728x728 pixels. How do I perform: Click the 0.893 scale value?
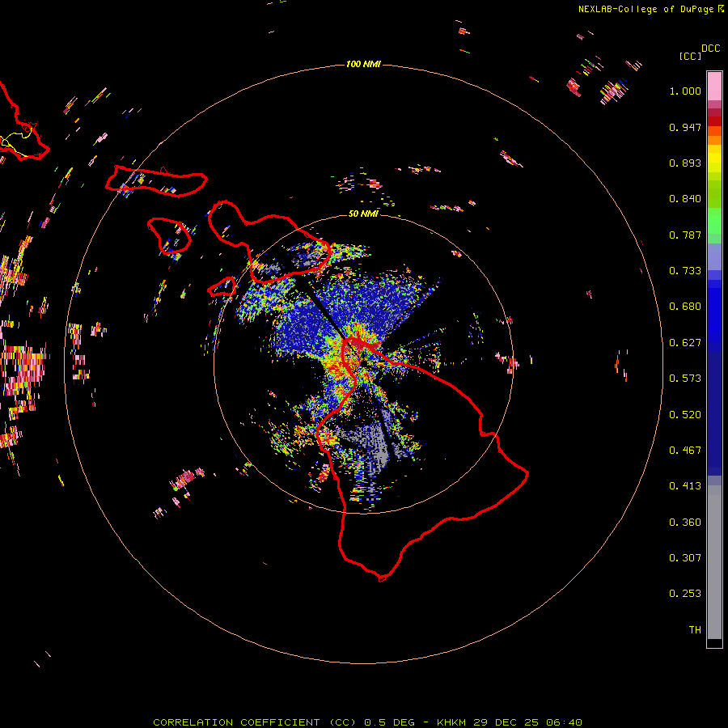[x=685, y=163]
